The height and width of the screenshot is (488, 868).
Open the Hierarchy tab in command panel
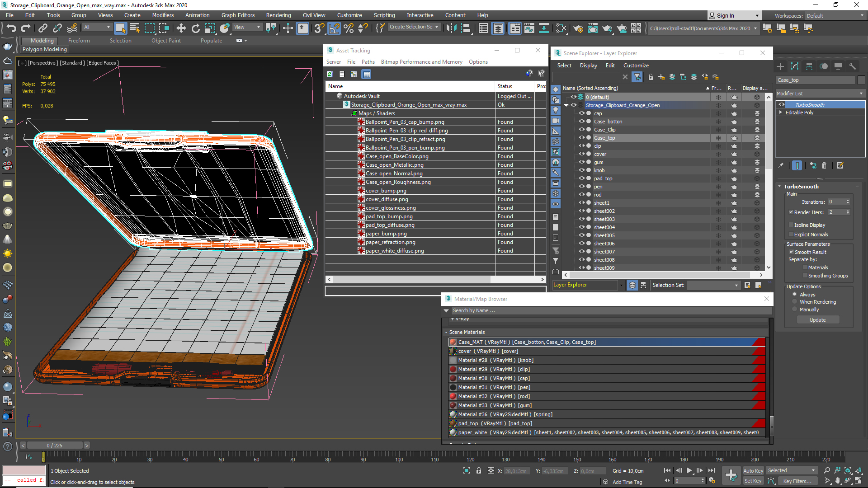(809, 66)
